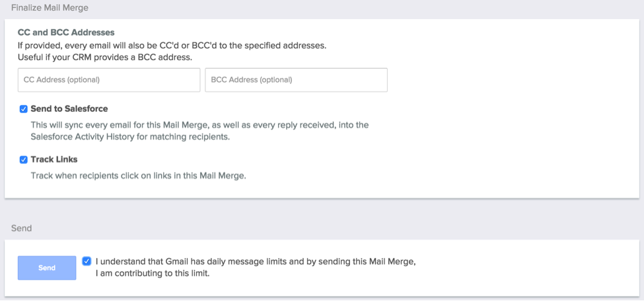This screenshot has width=644, height=301.
Task: Click the "If provided, every email will also be CC'd" text
Action: tap(172, 45)
